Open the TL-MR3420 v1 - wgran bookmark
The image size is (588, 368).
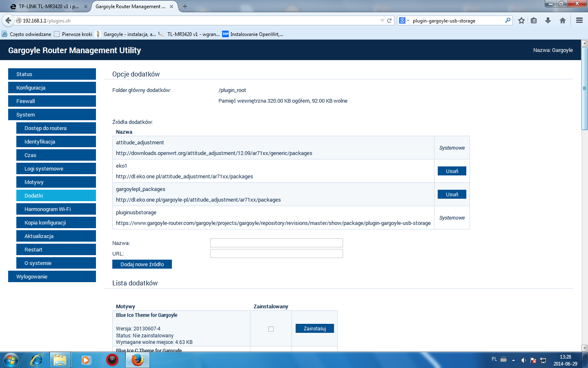[189, 34]
